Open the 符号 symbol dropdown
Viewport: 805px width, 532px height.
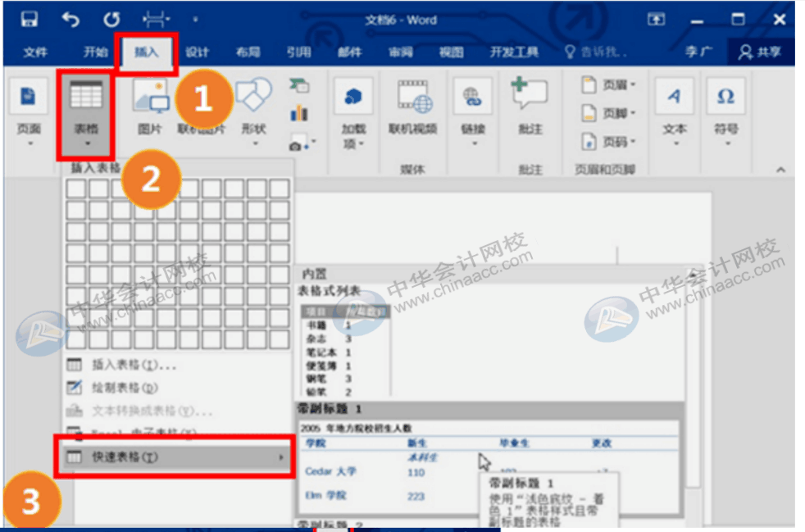point(726,113)
